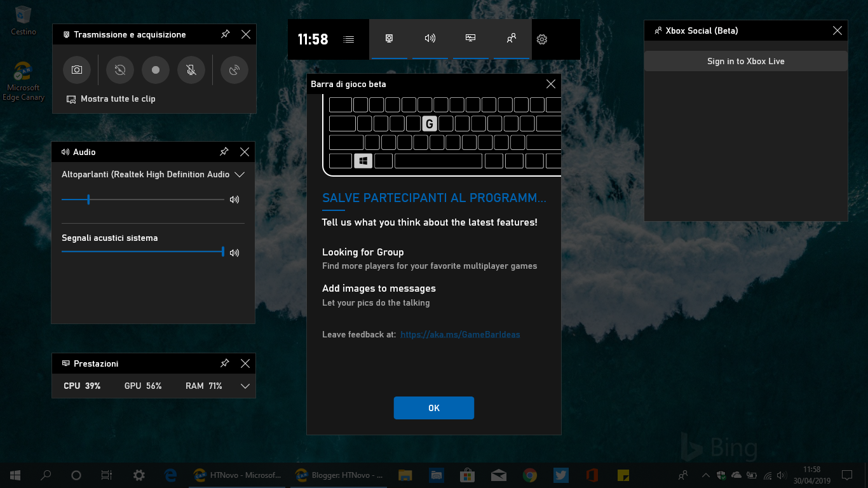Confirm the dialog with the OK button
Viewport: 868px width, 488px height.
tap(434, 408)
